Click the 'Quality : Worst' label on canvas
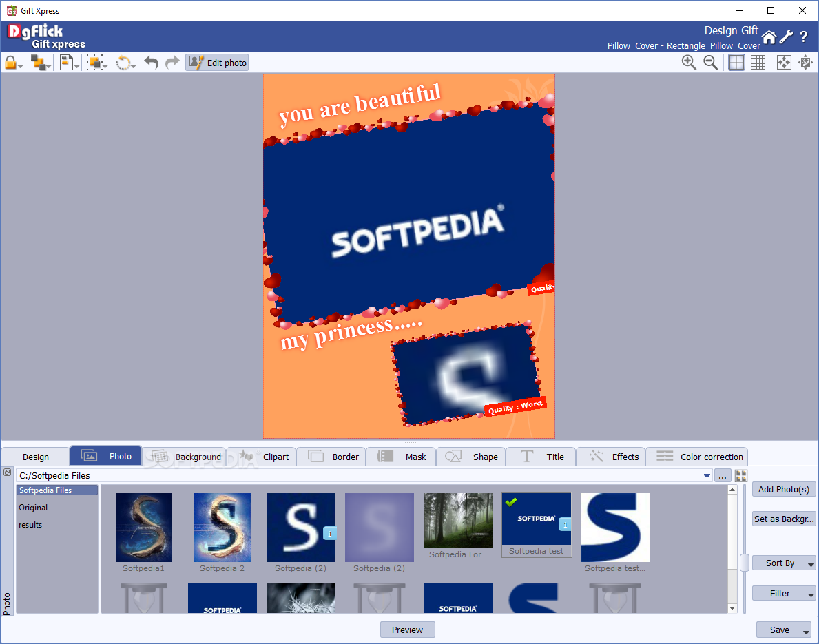The image size is (819, 644). 515,406
